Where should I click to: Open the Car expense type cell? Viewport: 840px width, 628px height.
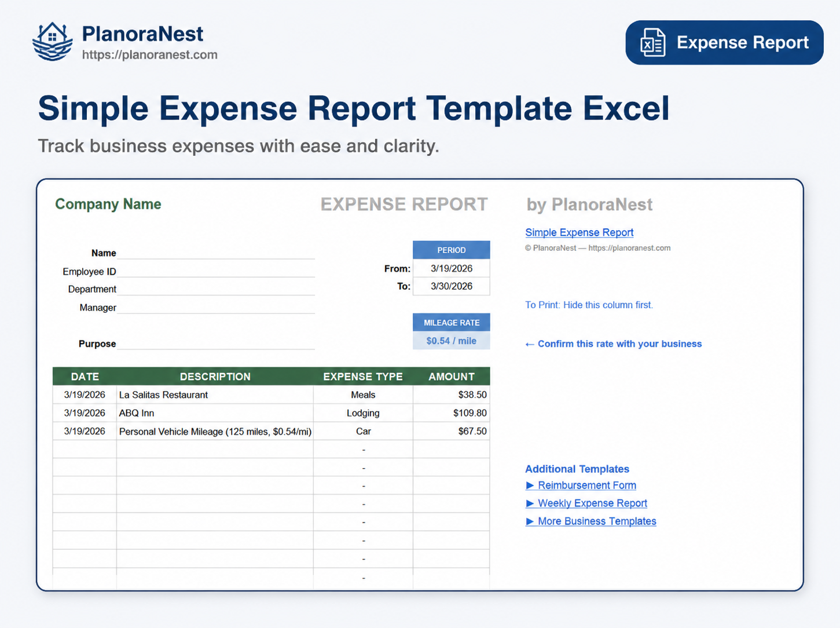tap(363, 431)
